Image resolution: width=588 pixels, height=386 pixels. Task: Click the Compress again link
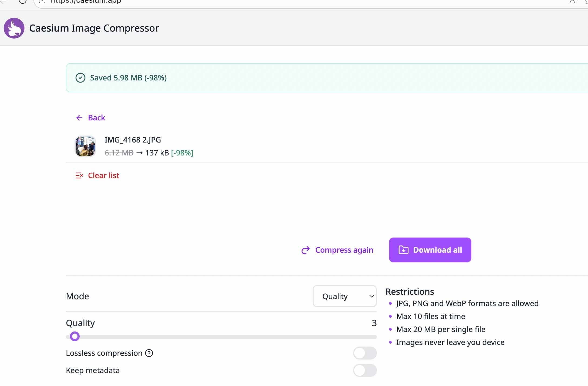click(x=344, y=250)
